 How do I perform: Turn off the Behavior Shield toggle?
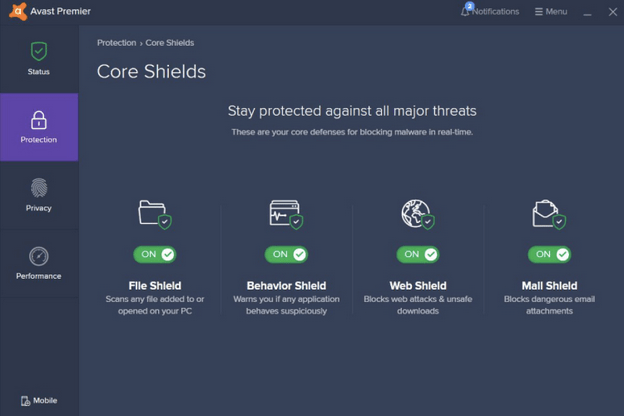point(286,254)
